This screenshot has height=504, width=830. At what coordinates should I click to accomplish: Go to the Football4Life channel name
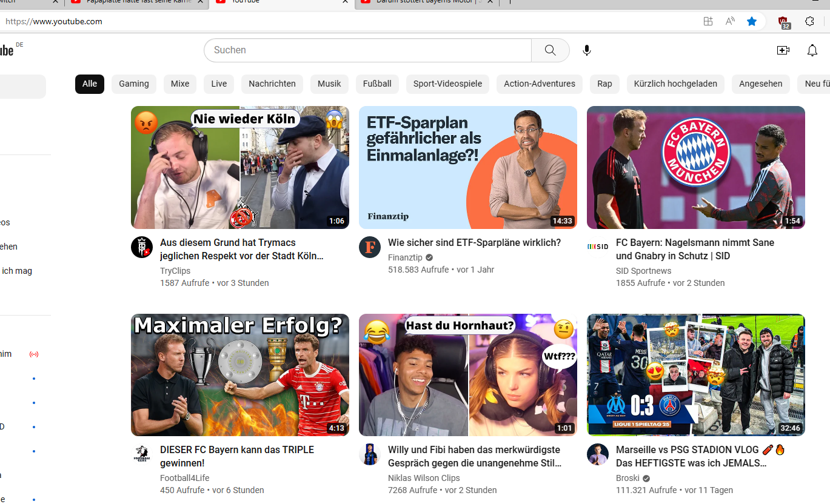coord(185,478)
